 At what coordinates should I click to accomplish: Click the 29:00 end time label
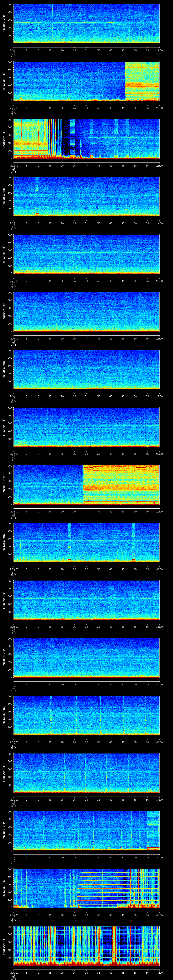[160, 512]
